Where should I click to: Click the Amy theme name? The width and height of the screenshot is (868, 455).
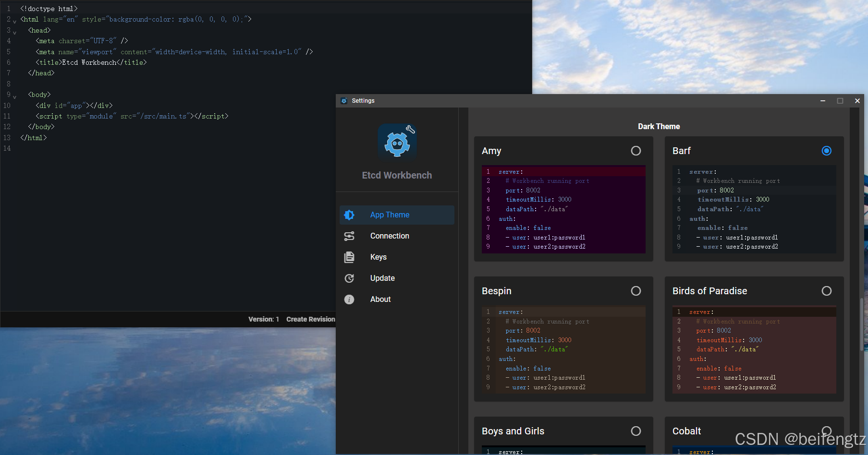[491, 151]
